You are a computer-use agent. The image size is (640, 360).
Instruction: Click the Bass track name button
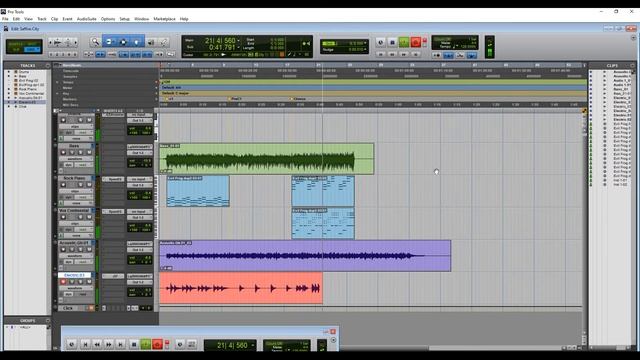click(75, 146)
